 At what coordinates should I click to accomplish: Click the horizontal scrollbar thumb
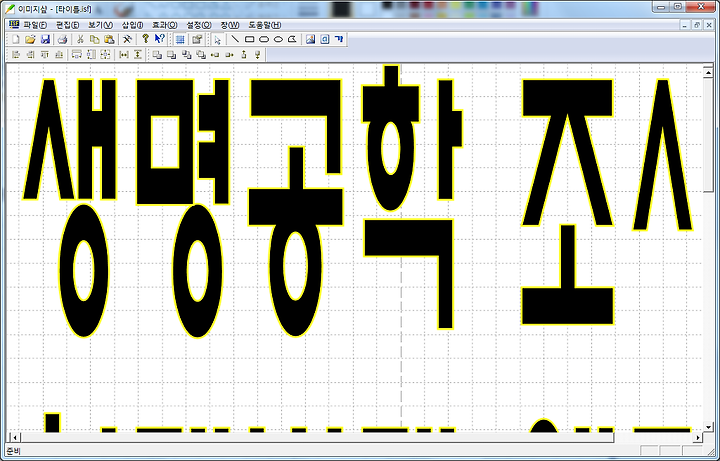click(x=317, y=438)
